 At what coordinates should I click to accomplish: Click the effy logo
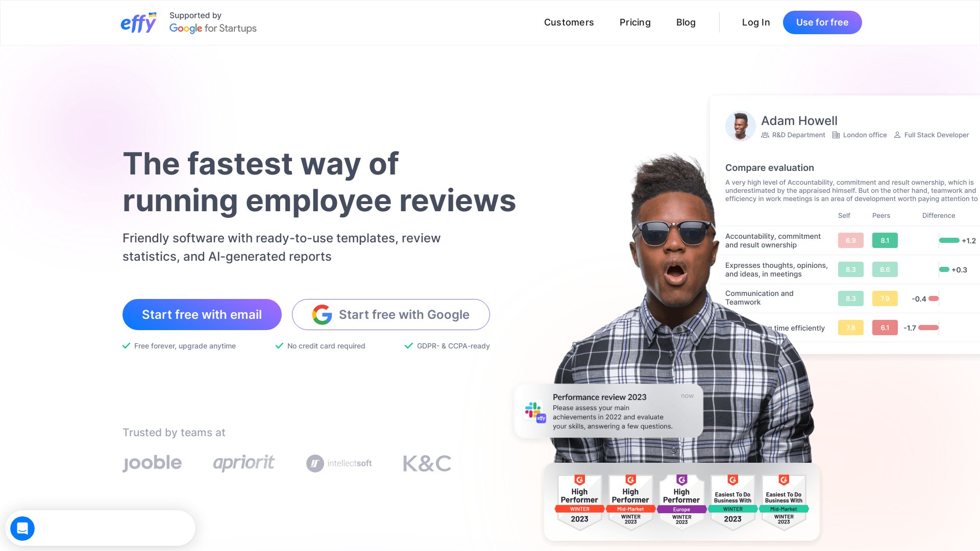(138, 22)
